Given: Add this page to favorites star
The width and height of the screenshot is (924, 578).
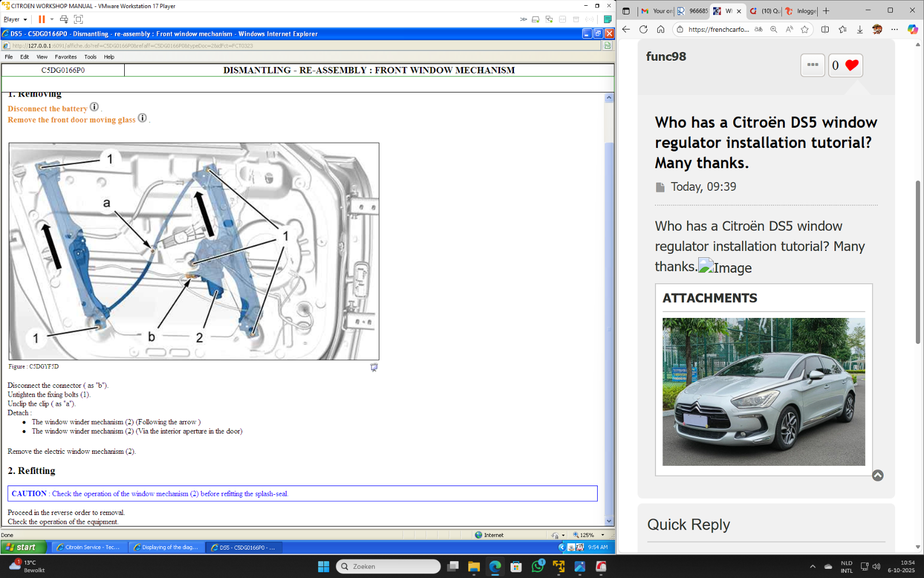Looking at the screenshot, I should coord(804,29).
